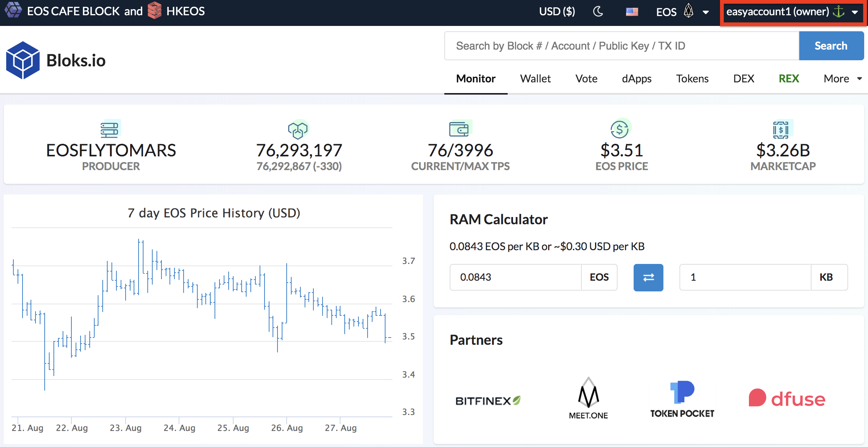Click the blue swap arrows button
Viewport: 868px width, 447px height.
[x=648, y=277]
